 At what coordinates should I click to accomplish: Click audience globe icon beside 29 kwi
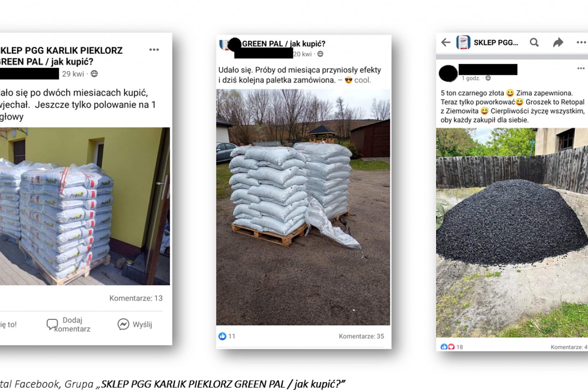(94, 74)
